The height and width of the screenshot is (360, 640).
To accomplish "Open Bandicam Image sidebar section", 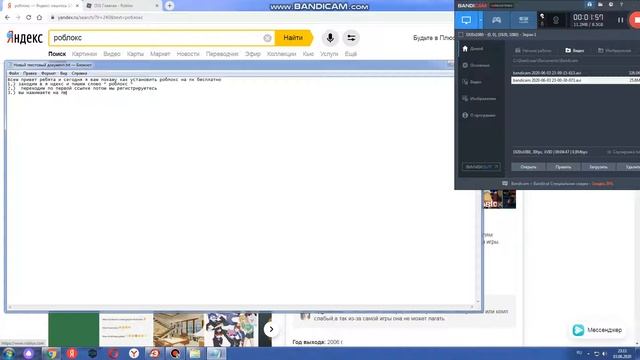I will (479, 99).
